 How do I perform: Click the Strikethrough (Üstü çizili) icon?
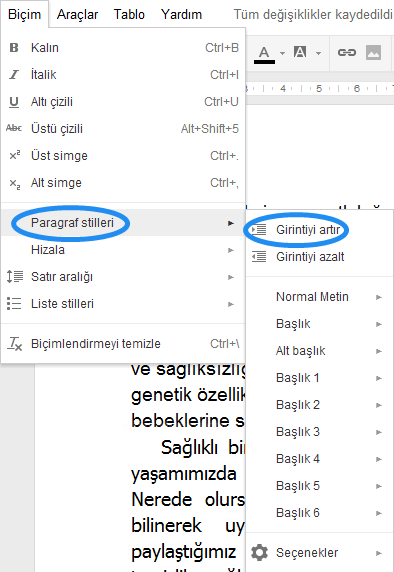click(14, 128)
